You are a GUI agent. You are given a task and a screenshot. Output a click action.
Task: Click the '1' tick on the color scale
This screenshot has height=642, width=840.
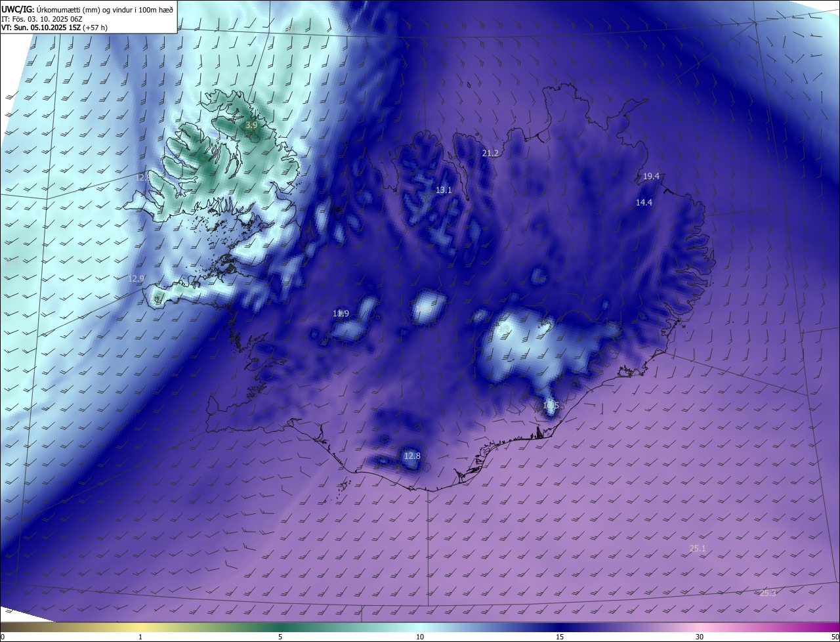[x=140, y=637]
